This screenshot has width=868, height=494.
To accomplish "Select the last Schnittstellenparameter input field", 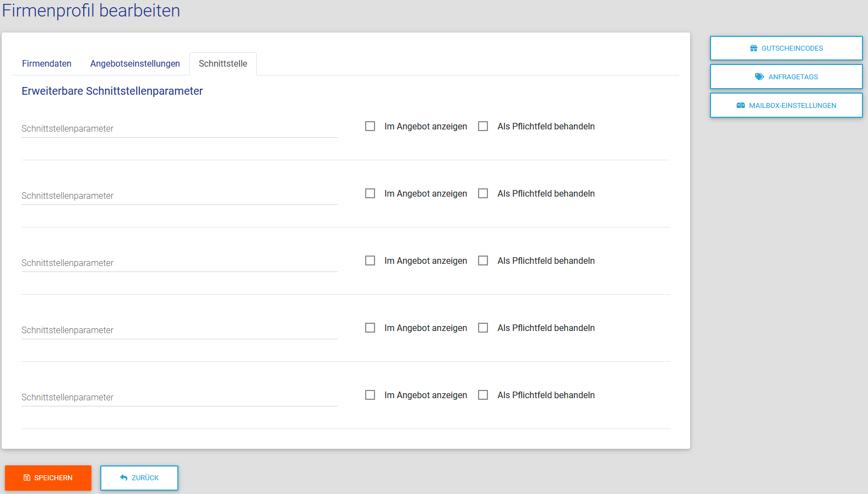I will [179, 397].
